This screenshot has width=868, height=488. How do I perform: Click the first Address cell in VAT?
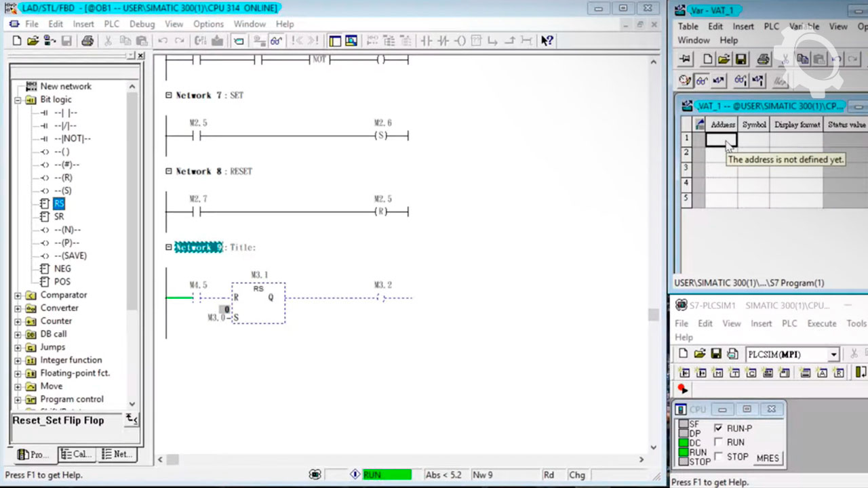click(x=721, y=140)
